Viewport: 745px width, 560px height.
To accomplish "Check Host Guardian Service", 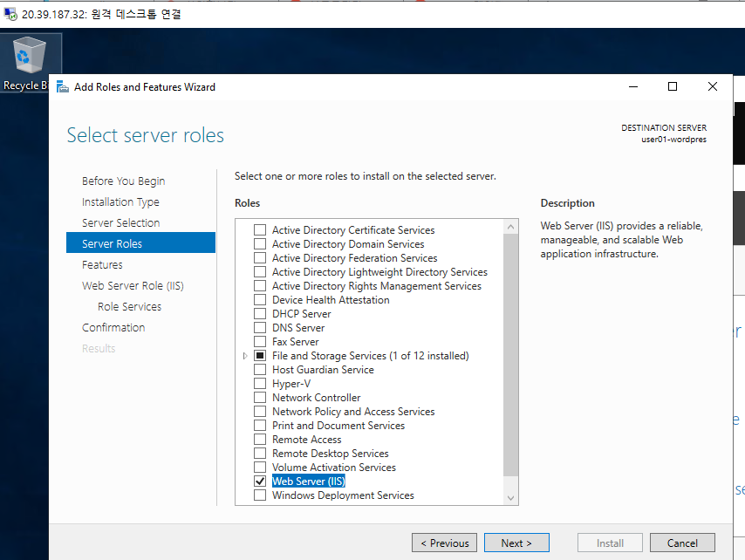I will click(x=260, y=370).
